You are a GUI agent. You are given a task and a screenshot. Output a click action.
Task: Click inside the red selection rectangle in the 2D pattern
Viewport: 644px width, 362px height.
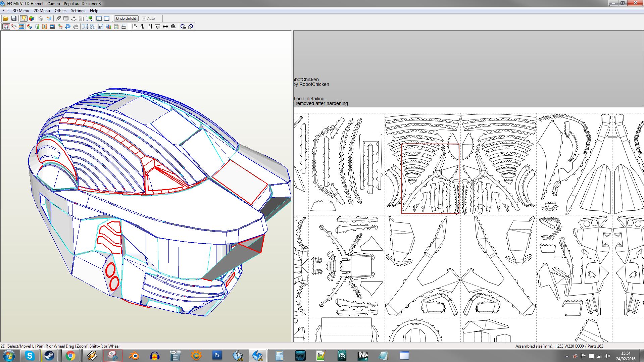430,178
